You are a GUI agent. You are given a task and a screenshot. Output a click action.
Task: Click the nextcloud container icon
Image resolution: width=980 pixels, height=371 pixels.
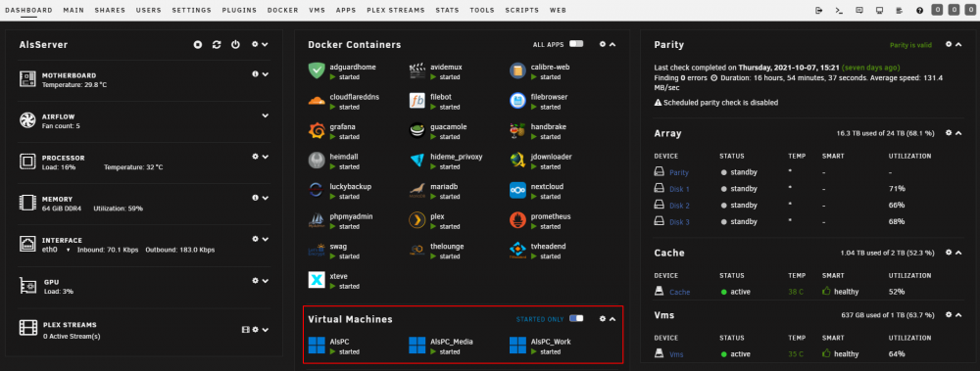coord(517,190)
